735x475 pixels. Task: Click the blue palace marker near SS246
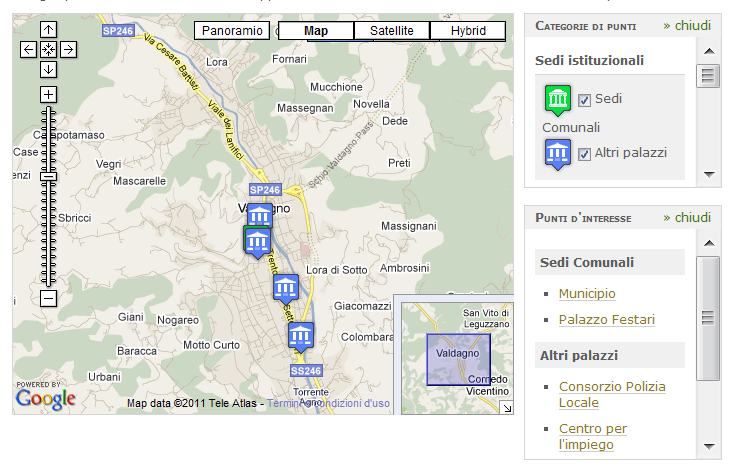301,335
